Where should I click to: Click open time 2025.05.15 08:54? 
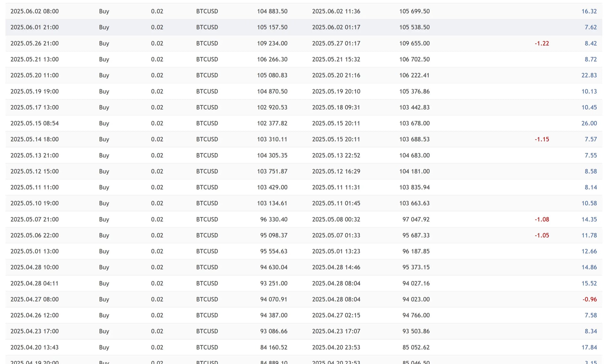[x=34, y=123]
